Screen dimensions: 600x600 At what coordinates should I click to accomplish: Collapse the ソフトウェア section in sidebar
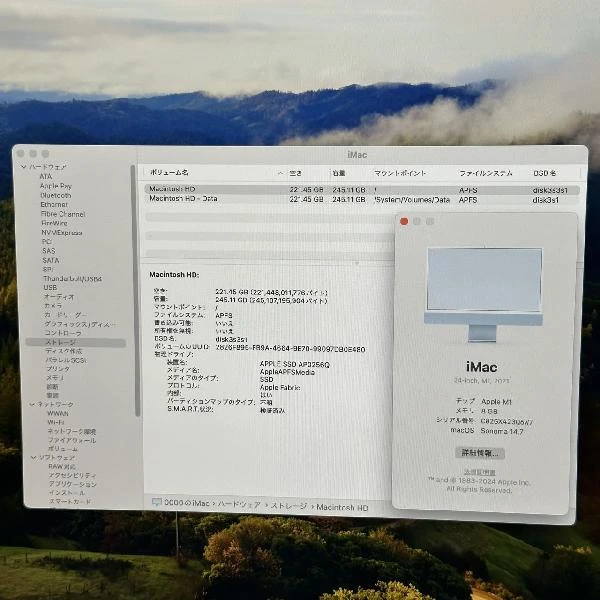point(33,457)
